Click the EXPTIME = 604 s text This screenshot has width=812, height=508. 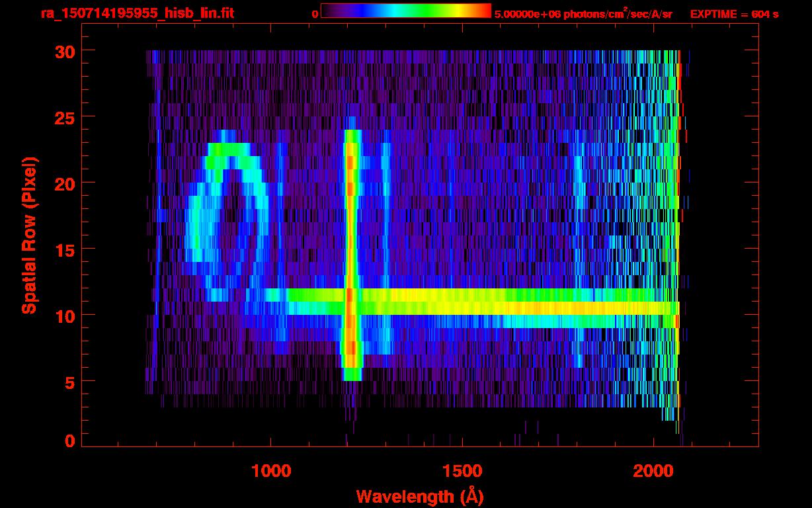(x=734, y=14)
